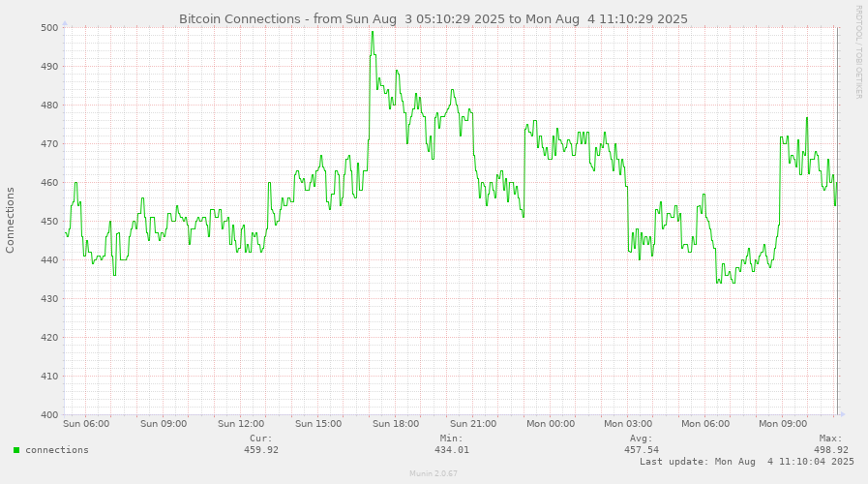Click the Cur value 459.92
The image size is (868, 484).
click(260, 450)
